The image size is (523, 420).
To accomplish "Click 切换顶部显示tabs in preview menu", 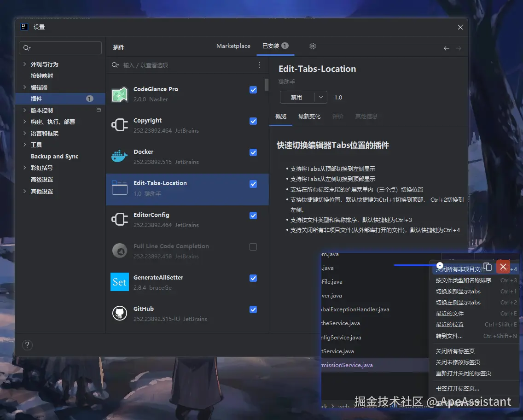I will point(458,291).
